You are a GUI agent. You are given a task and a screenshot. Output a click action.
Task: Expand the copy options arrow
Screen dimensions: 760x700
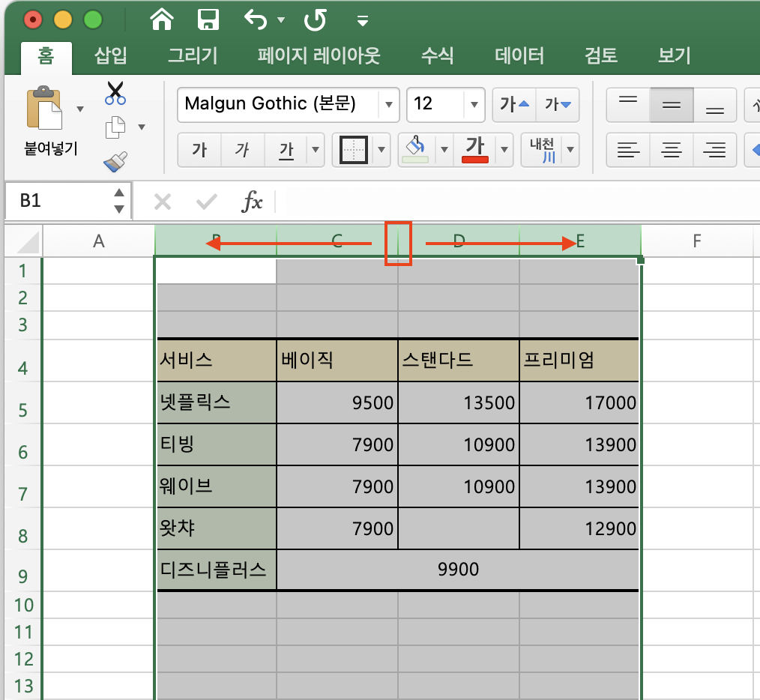click(142, 127)
